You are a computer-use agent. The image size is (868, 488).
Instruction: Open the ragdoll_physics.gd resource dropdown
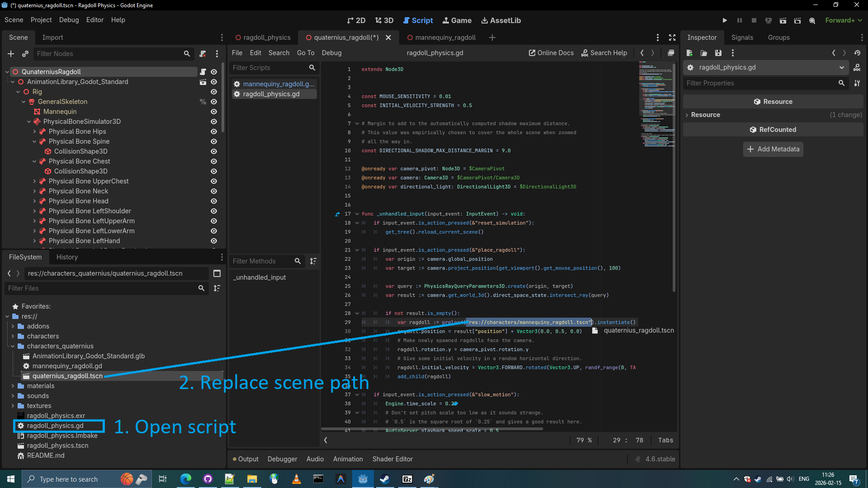pyautogui.click(x=841, y=67)
